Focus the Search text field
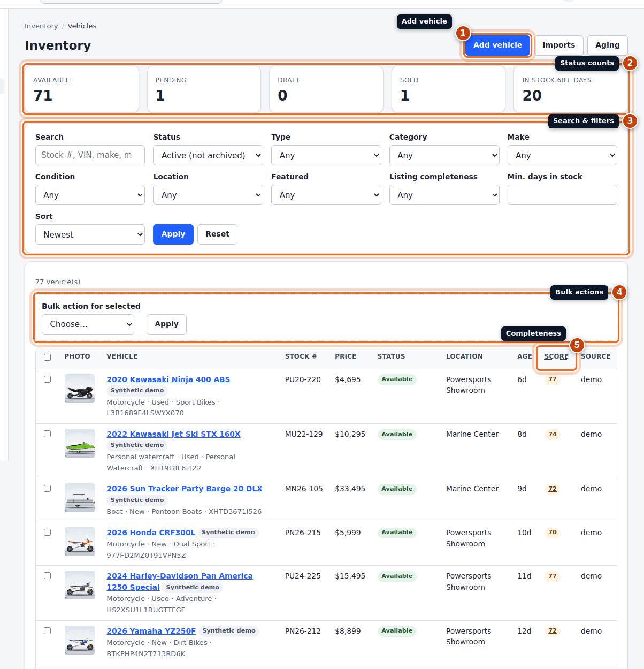The image size is (644, 669). 90,155
